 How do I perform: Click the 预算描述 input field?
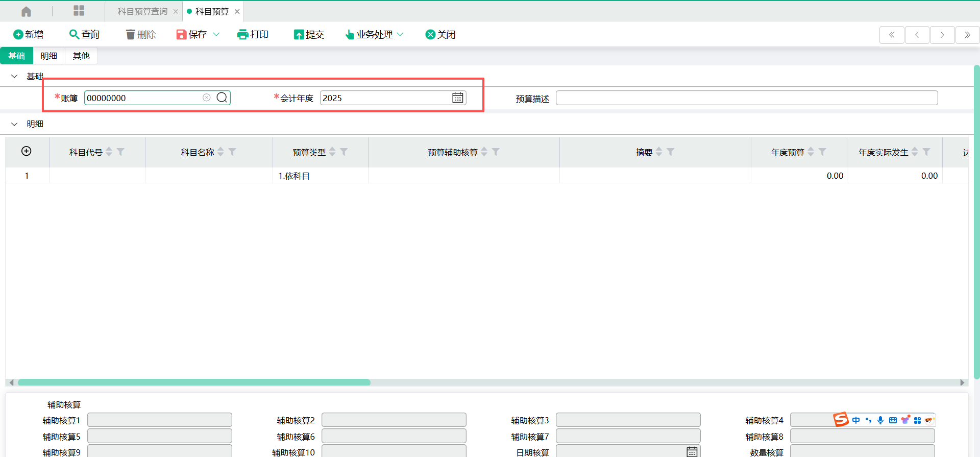(746, 98)
